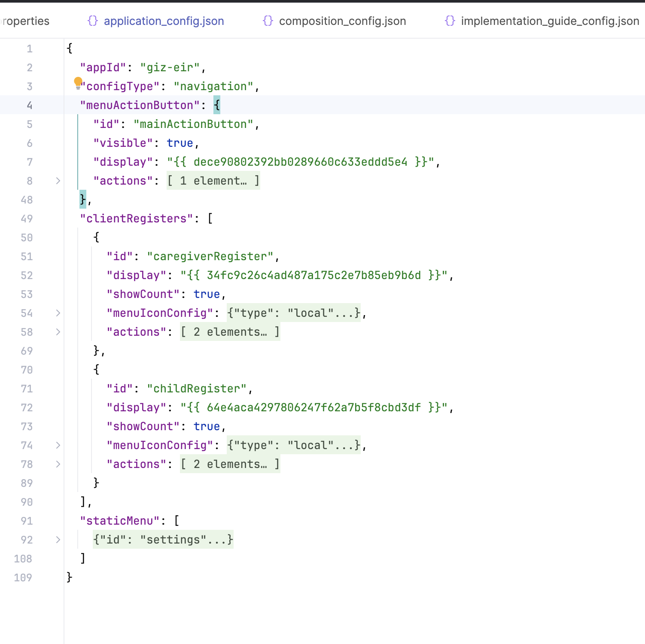The width and height of the screenshot is (645, 644).
Task: Click the true value on line 53
Action: [x=207, y=294]
